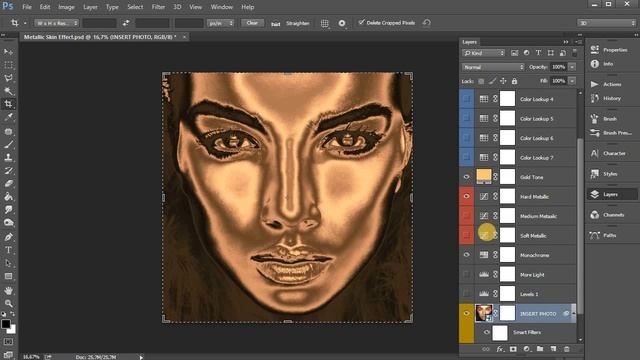Open the History panel
640x360 pixels.
click(x=611, y=98)
